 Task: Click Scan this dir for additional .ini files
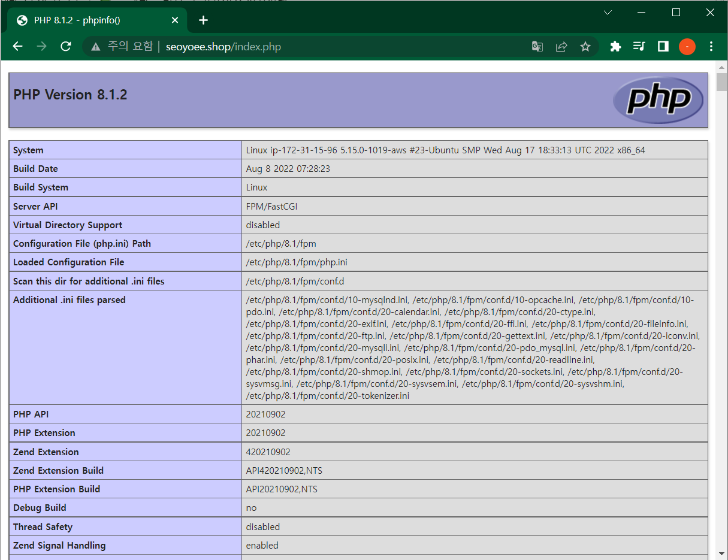pos(89,281)
